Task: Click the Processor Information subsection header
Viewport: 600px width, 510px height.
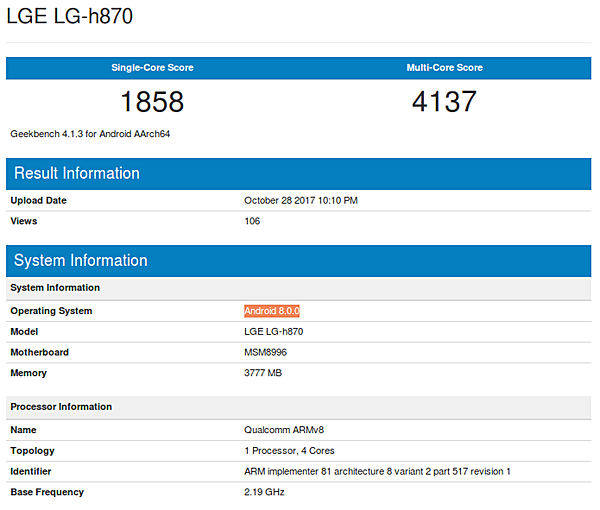Action: click(61, 407)
